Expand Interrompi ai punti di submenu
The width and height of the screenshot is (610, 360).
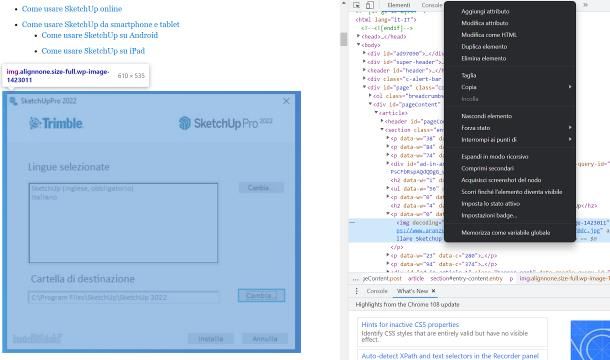click(570, 139)
